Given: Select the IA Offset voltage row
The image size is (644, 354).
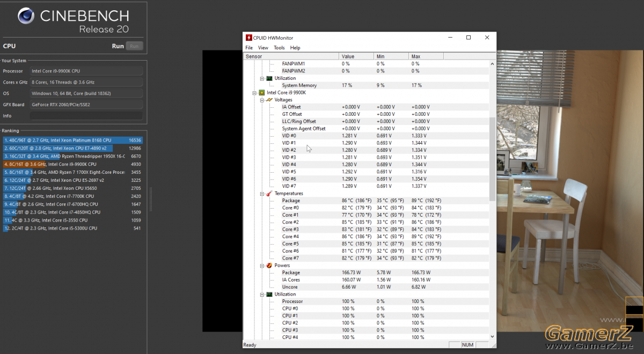Looking at the screenshot, I should click(x=367, y=107).
